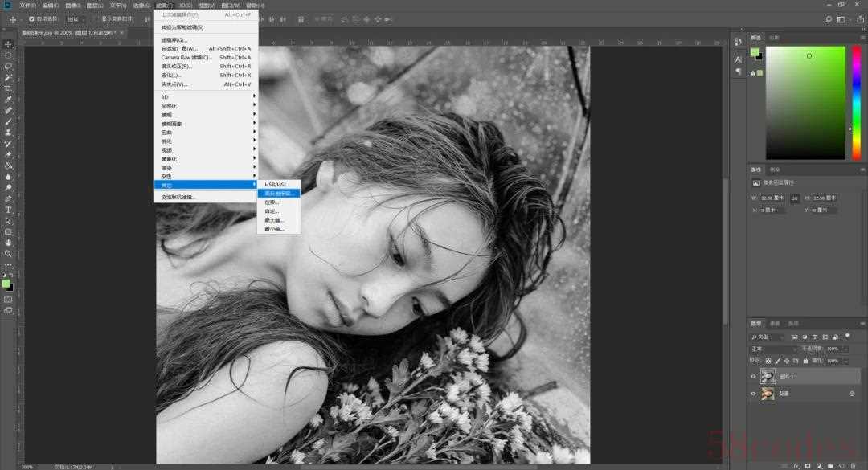Viewport: 868px width, 470px height.
Task: Open Auto-Select target dropdown in options bar
Action: click(76, 18)
